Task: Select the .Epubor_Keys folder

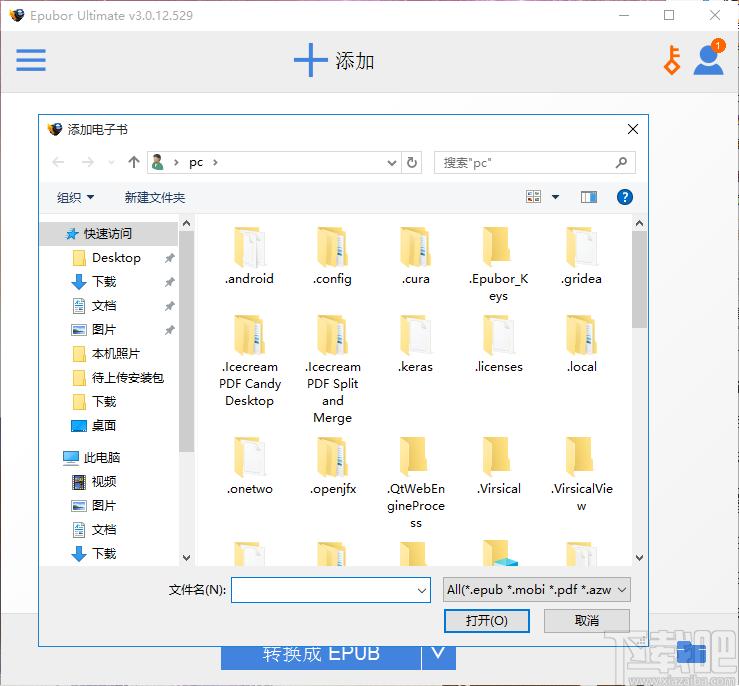Action: tap(498, 264)
